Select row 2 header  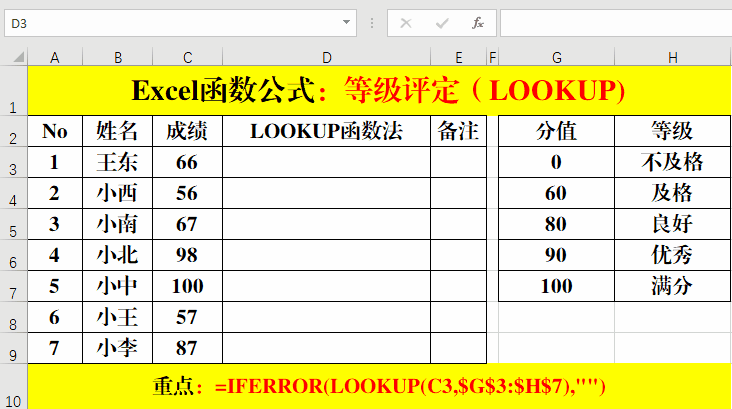(14, 131)
